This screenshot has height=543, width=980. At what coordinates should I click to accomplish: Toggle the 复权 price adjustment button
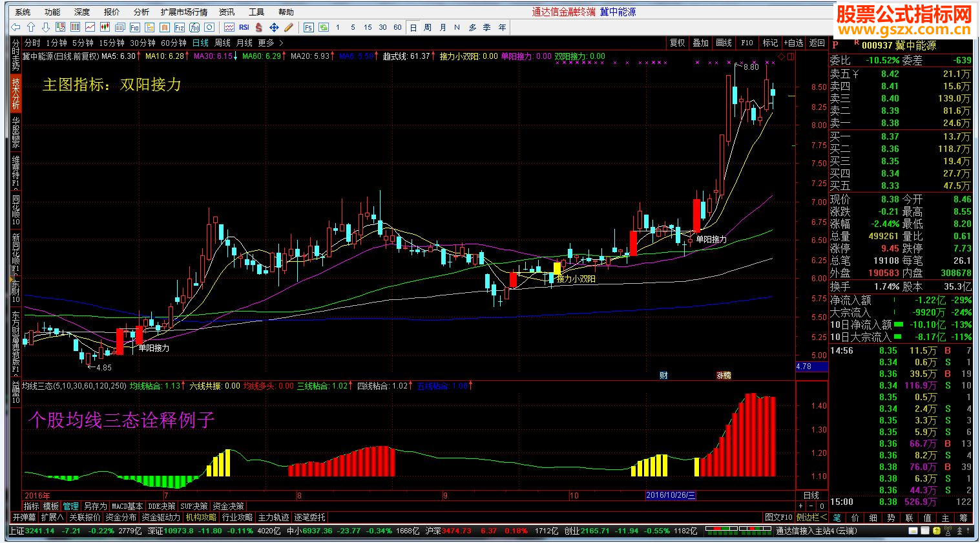(x=677, y=43)
